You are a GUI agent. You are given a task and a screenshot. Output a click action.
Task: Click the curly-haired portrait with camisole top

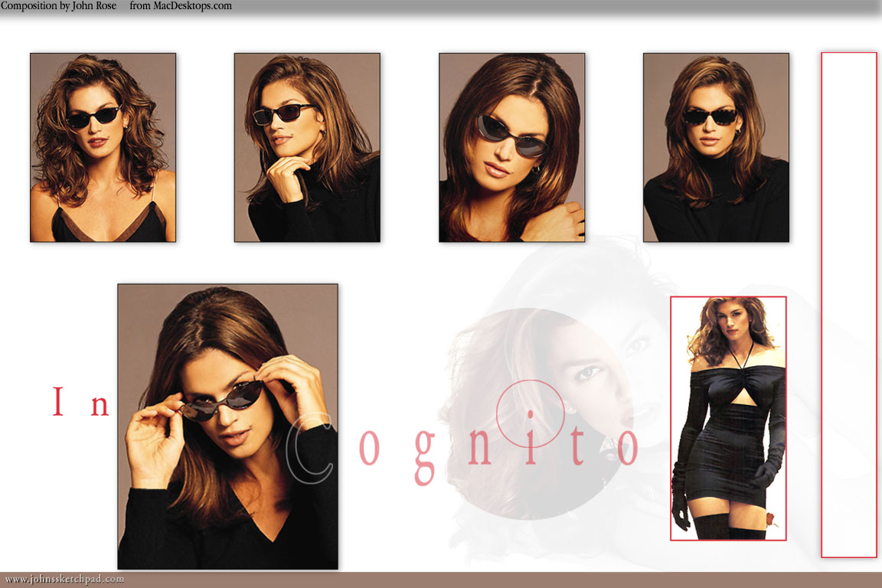[x=103, y=148]
